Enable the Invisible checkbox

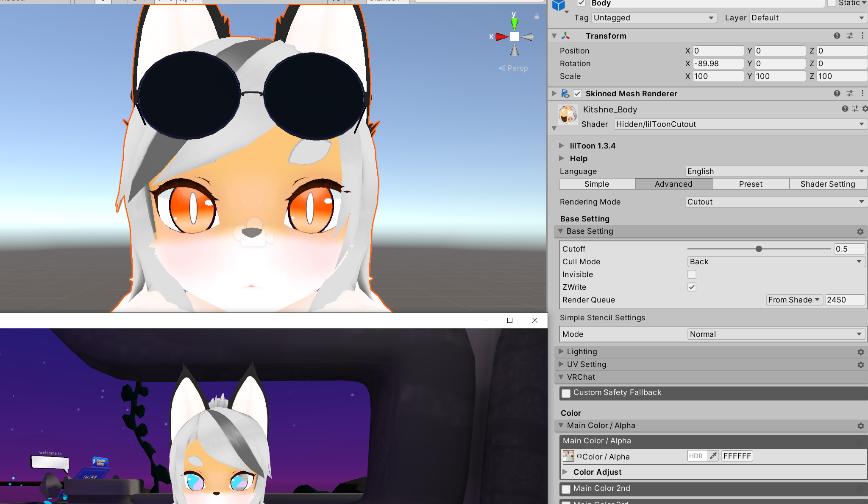coord(692,274)
